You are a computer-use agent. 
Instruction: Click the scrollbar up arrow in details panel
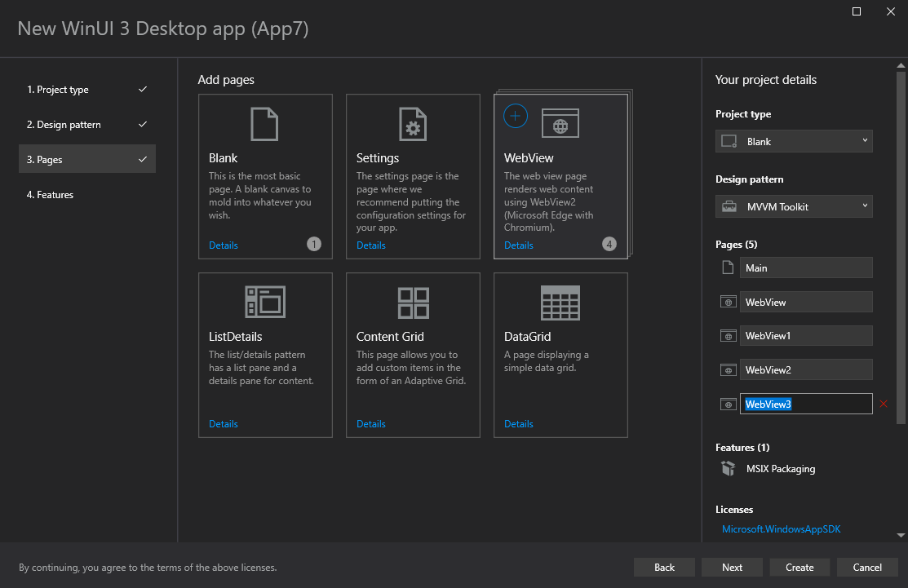tap(901, 65)
